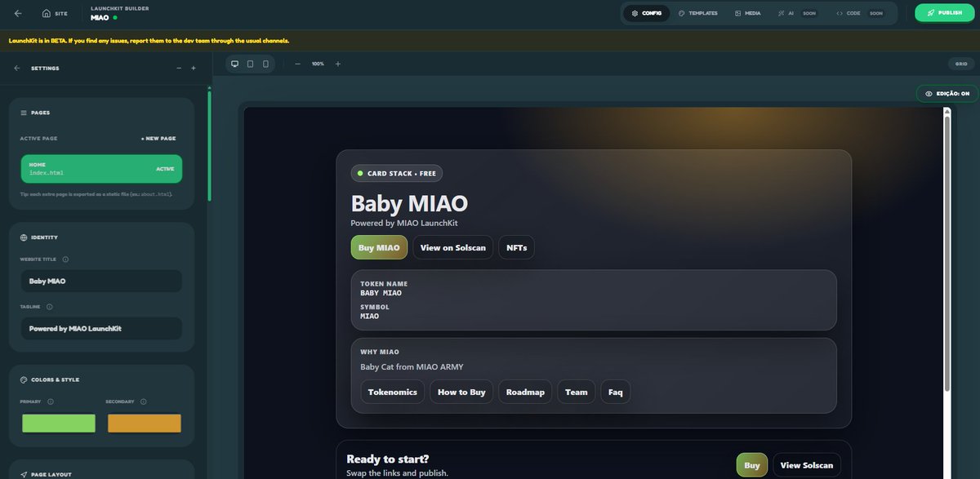The width and height of the screenshot is (980, 479).
Task: Select the Code tab marked soon
Action: tap(859, 13)
